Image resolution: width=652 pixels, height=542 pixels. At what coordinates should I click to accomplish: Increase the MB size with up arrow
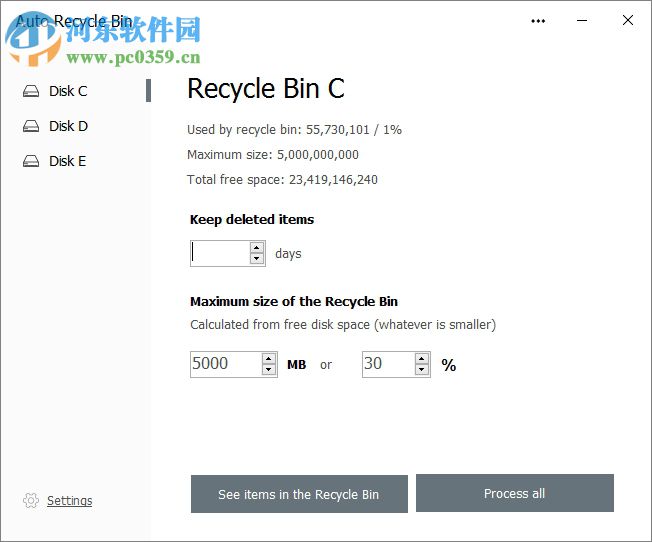click(x=269, y=359)
